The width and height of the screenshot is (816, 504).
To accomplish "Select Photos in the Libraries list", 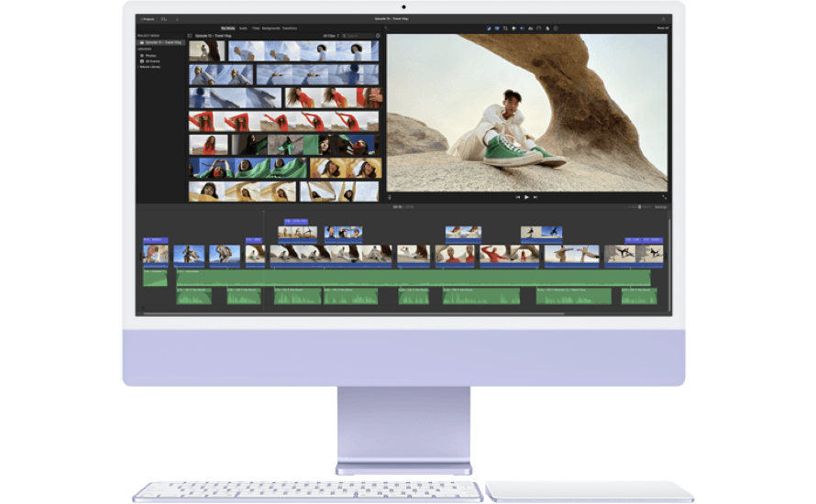I will coord(150,56).
